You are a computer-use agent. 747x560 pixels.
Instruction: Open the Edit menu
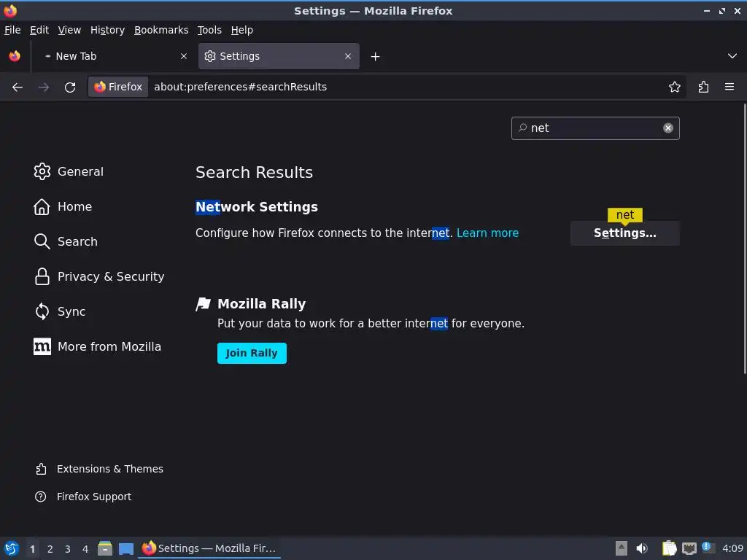pos(39,30)
